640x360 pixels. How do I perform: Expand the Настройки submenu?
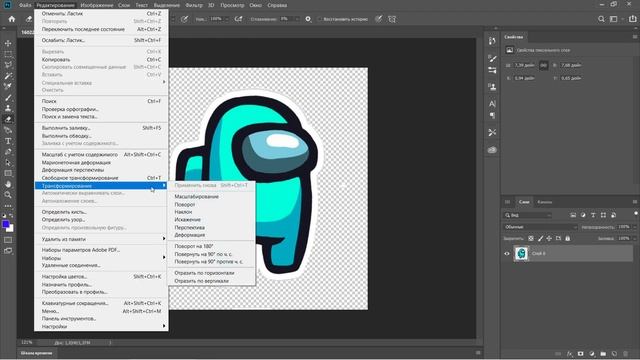pyautogui.click(x=101, y=327)
